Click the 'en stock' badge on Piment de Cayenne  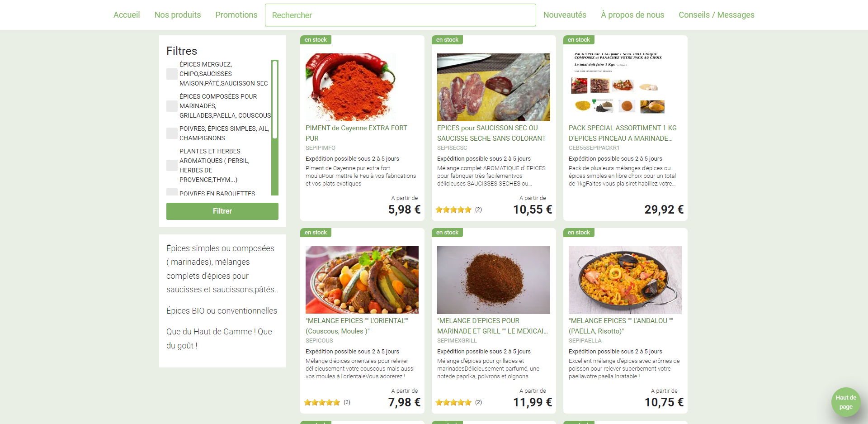(316, 40)
